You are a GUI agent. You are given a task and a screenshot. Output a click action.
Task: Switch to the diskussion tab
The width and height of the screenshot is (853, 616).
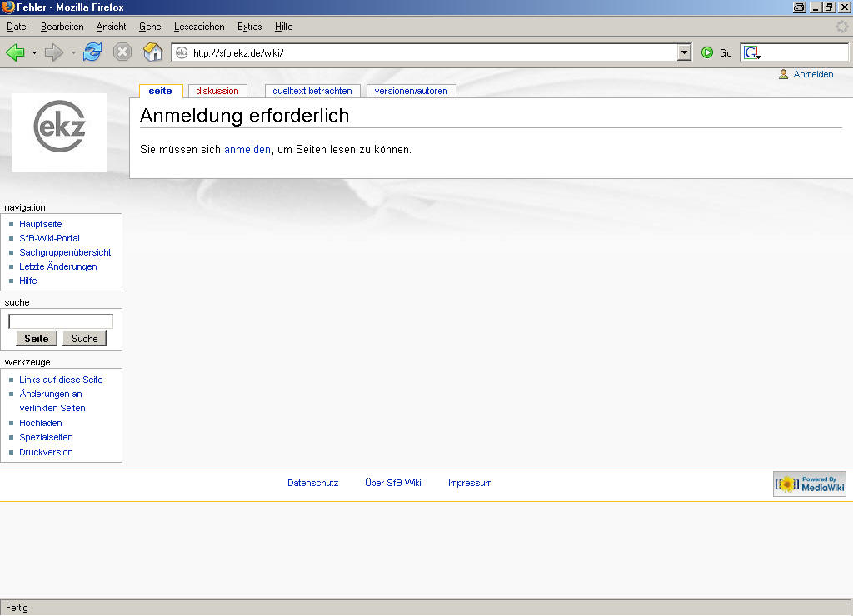pyautogui.click(x=217, y=91)
